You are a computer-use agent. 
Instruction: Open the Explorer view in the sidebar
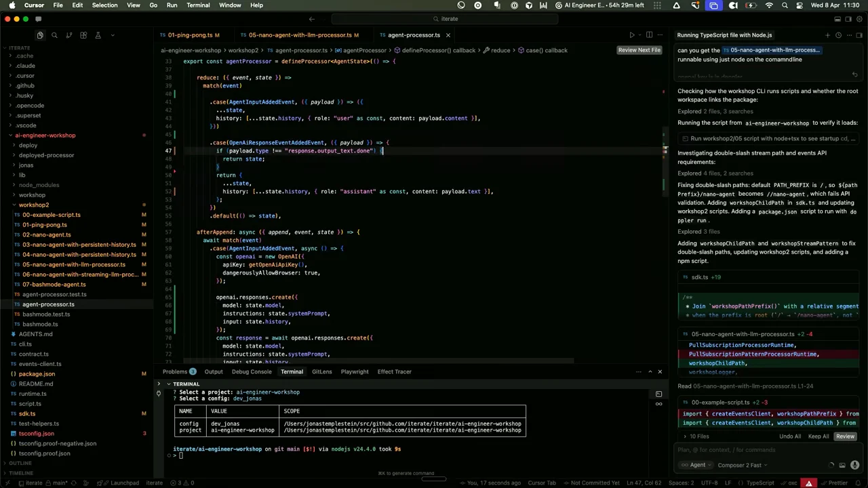tap(40, 35)
